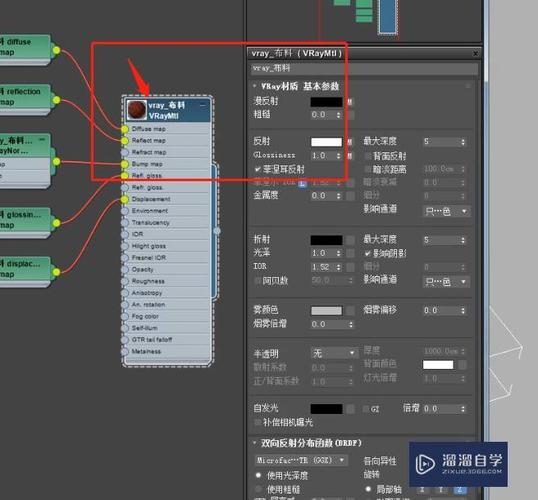Screen dimensions: 538x500
Task: Click the 烟雾偏移 fog bias spinner arrows
Action: pos(463,311)
